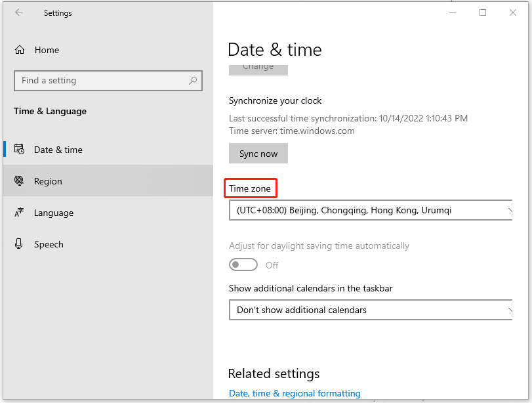Select Language in the sidebar
The height and width of the screenshot is (403, 532).
point(53,212)
